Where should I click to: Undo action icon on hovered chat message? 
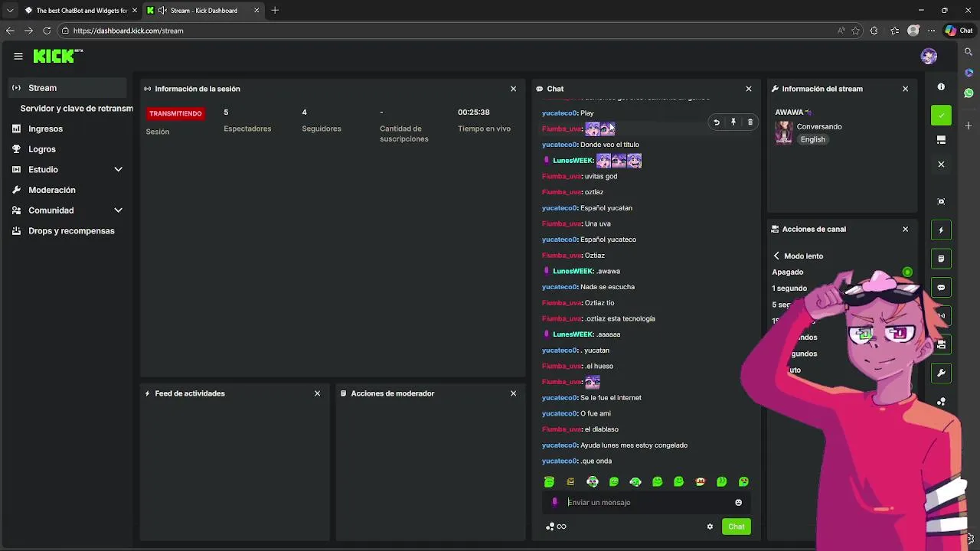(717, 122)
